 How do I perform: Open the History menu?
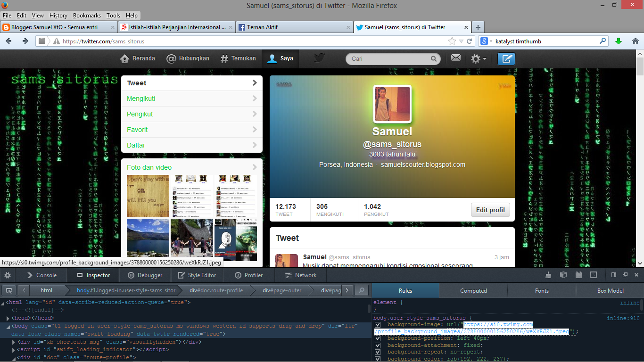pyautogui.click(x=58, y=16)
